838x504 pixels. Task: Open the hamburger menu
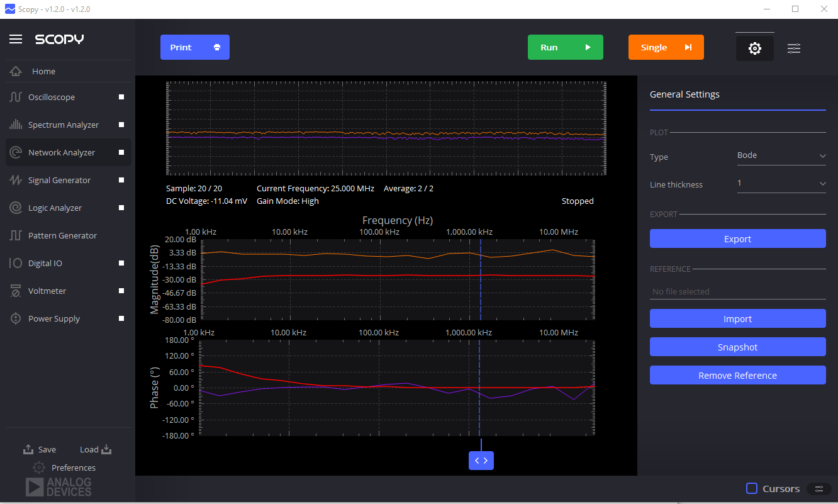16,39
